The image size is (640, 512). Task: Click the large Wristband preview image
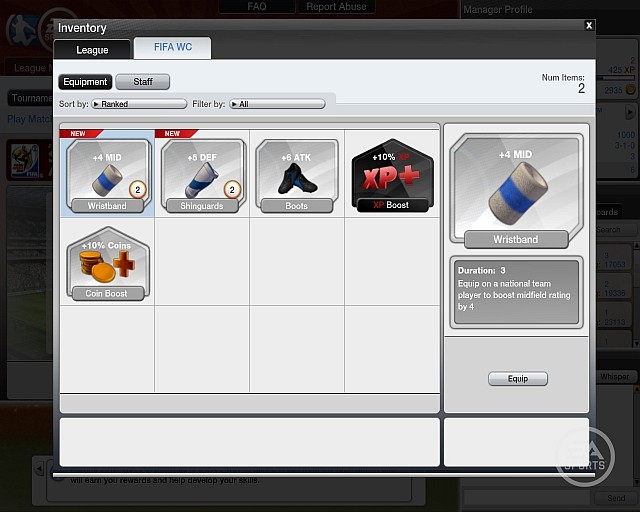coord(516,190)
